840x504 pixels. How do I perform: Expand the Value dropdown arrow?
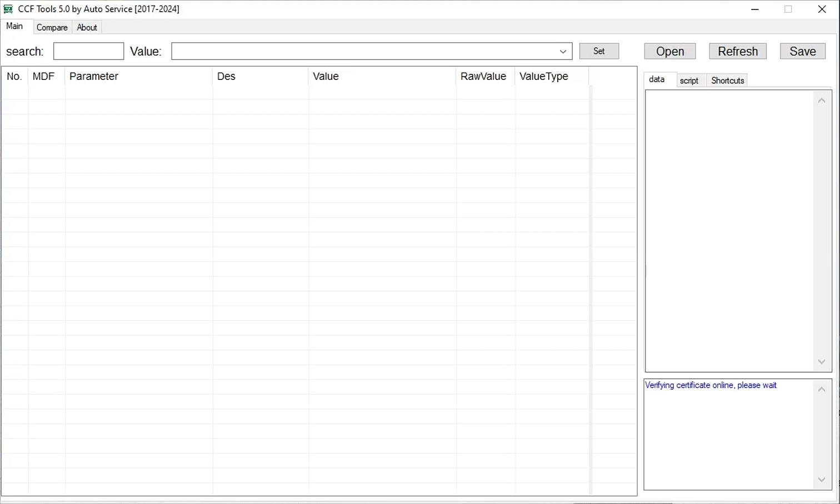[x=563, y=51]
